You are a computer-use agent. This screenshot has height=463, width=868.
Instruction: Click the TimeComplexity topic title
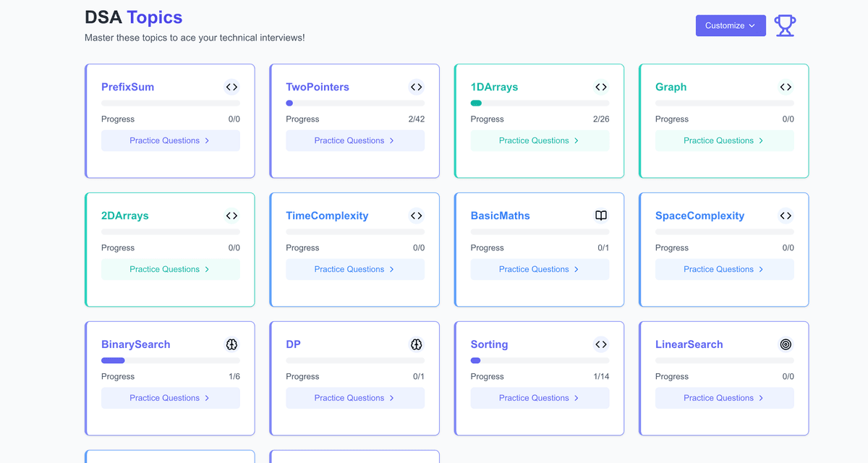coord(327,216)
